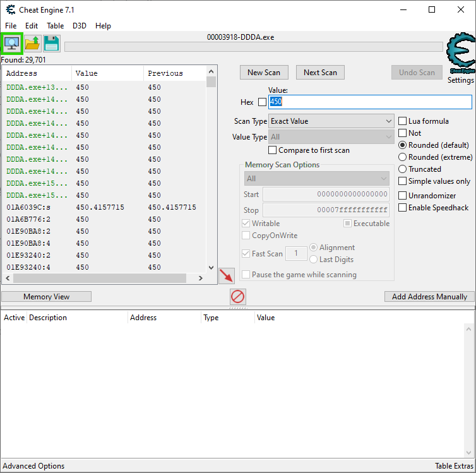
Task: Click Add Address Manually button
Action: point(429,297)
